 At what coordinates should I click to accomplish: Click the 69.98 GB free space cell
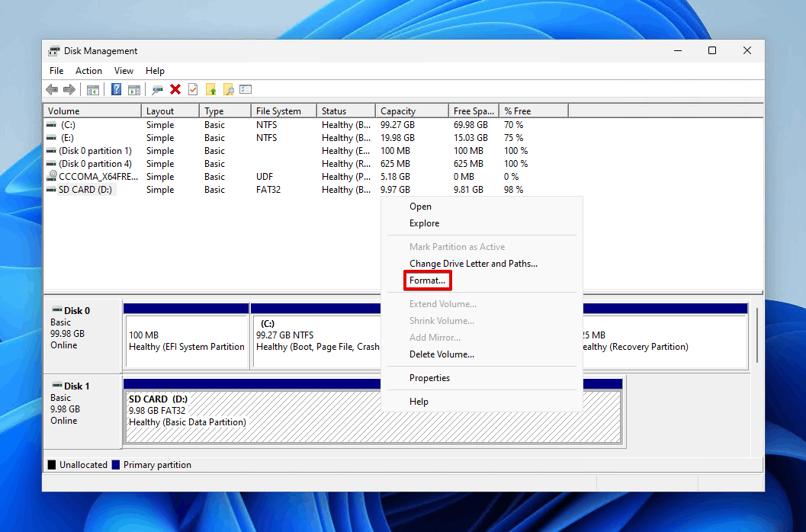(x=470, y=125)
